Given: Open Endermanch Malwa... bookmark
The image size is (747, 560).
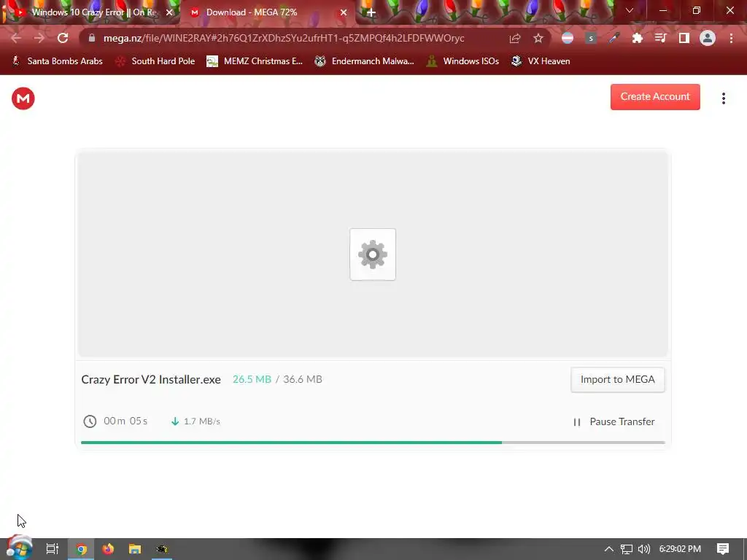Looking at the screenshot, I should pyautogui.click(x=365, y=61).
